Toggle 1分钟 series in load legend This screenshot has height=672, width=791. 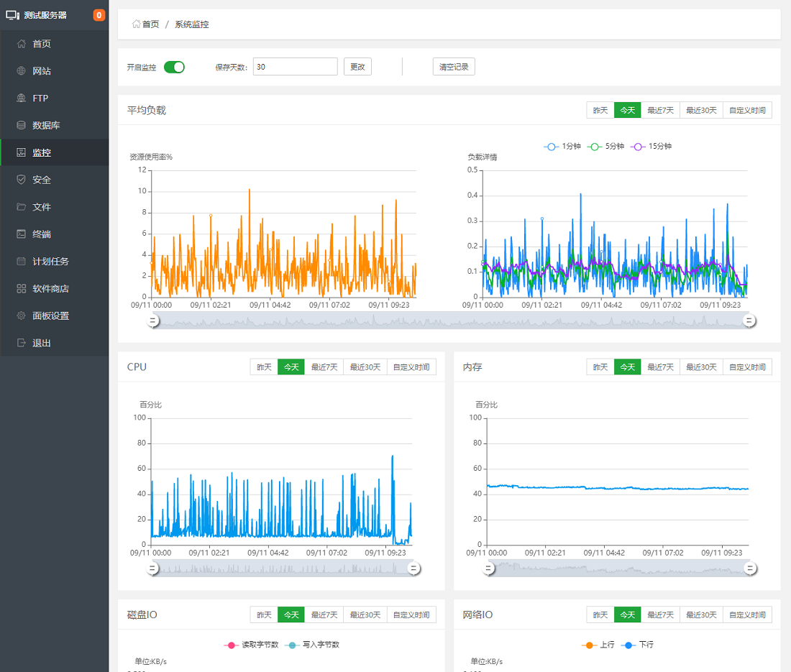pos(562,147)
